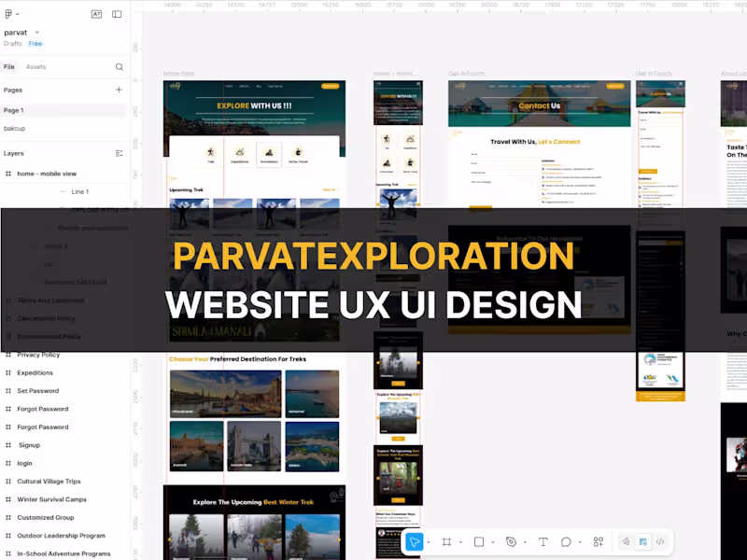Select the Text tool
Image resolution: width=747 pixels, height=560 pixels.
point(543,542)
